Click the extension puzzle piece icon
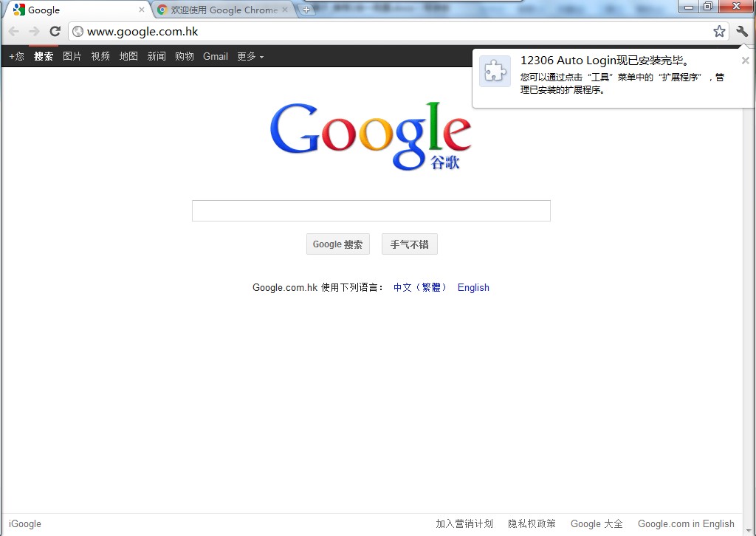 [x=495, y=72]
